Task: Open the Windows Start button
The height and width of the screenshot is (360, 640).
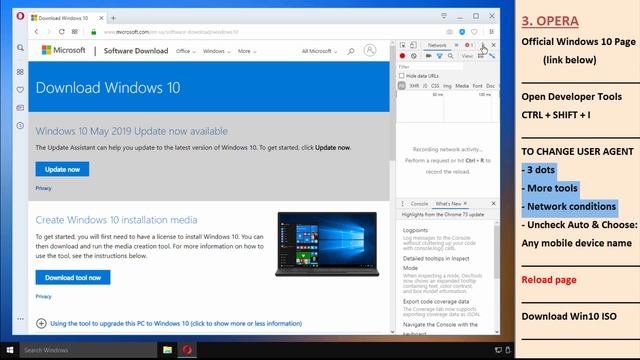Action: tap(10, 350)
